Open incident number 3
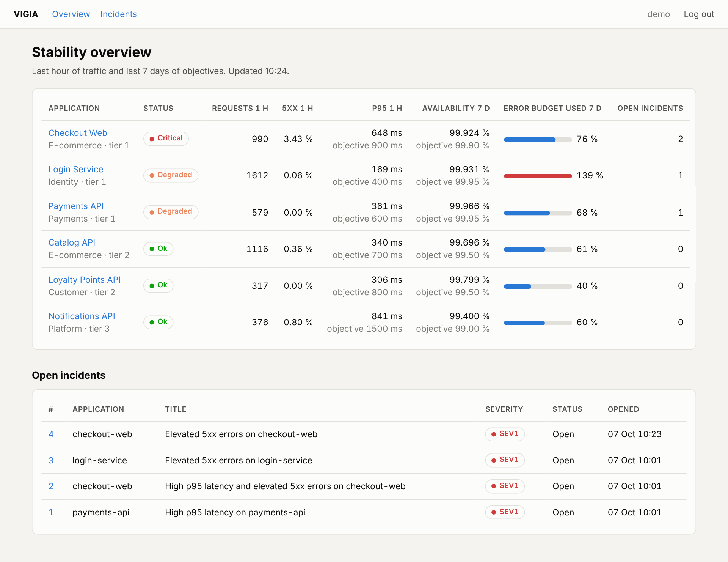728x562 pixels. pyautogui.click(x=51, y=460)
